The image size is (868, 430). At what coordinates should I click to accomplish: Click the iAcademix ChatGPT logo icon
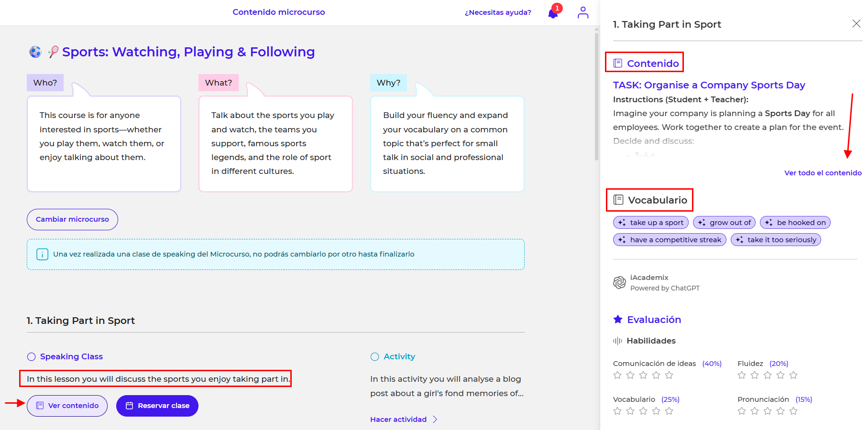pyautogui.click(x=619, y=282)
